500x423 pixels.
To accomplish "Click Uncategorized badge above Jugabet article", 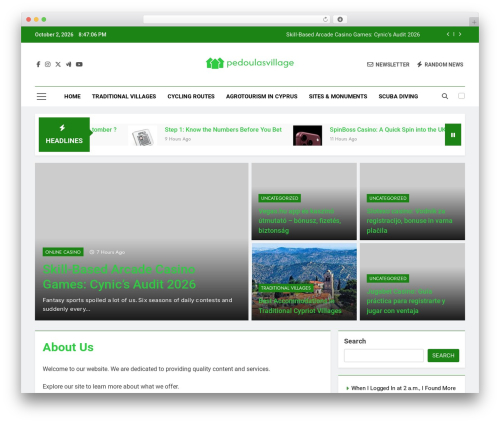I will pyautogui.click(x=388, y=278).
